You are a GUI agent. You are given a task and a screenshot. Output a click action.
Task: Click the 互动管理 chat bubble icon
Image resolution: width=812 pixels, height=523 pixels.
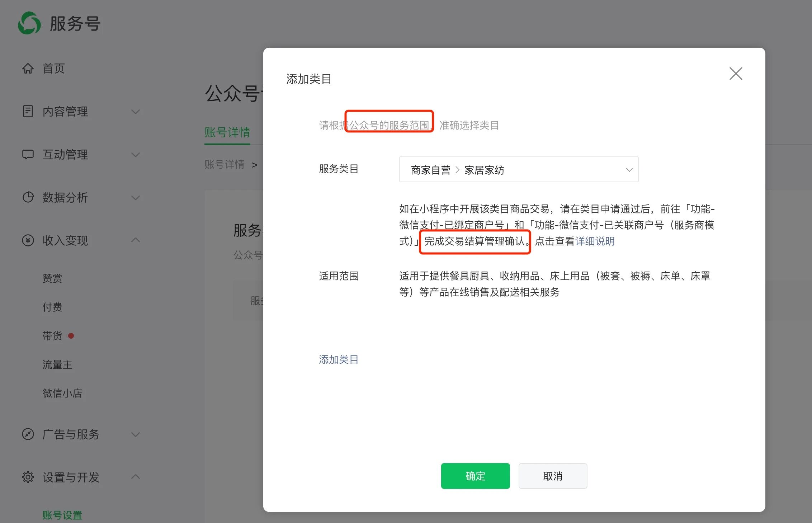[28, 154]
